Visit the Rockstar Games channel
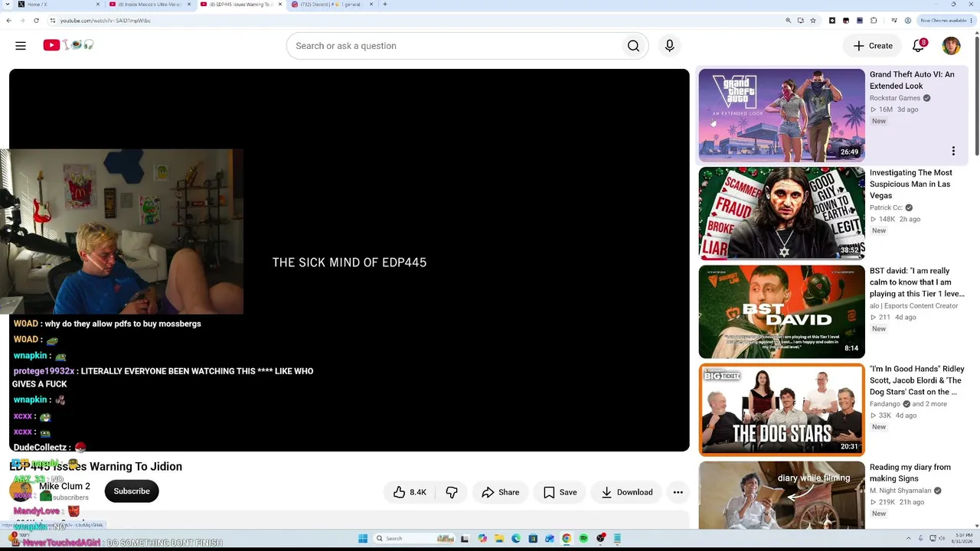This screenshot has height=551, width=980. pos(895,98)
